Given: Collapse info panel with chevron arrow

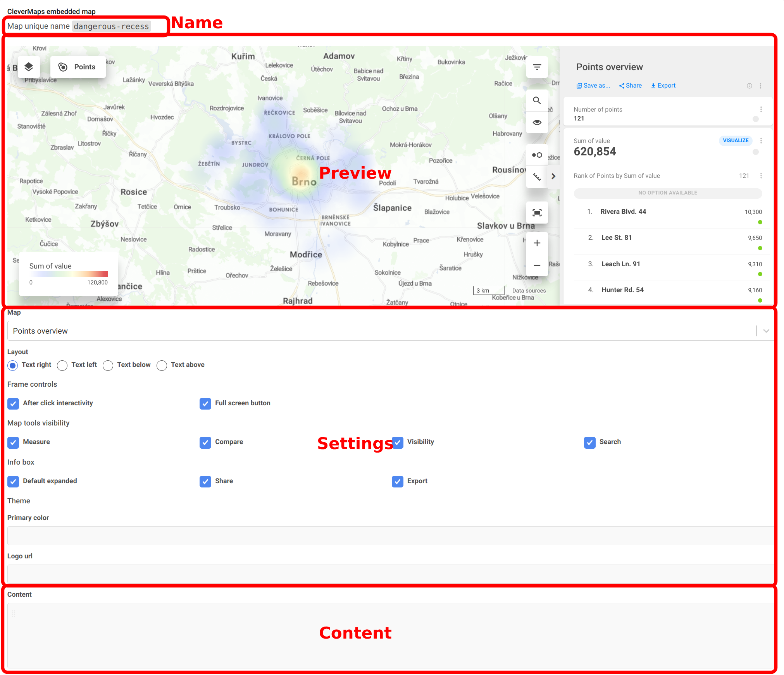Looking at the screenshot, I should point(553,176).
